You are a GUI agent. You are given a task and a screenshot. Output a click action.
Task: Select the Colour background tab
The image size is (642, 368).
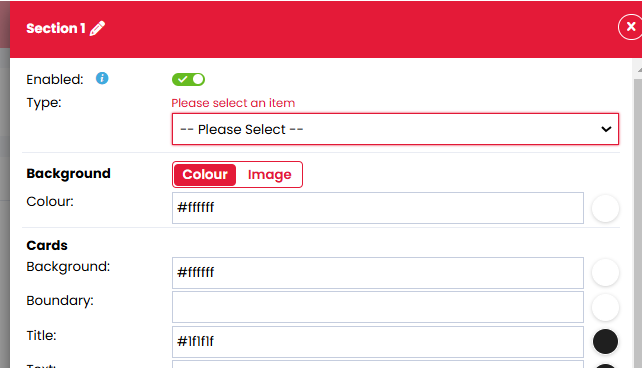coord(205,175)
